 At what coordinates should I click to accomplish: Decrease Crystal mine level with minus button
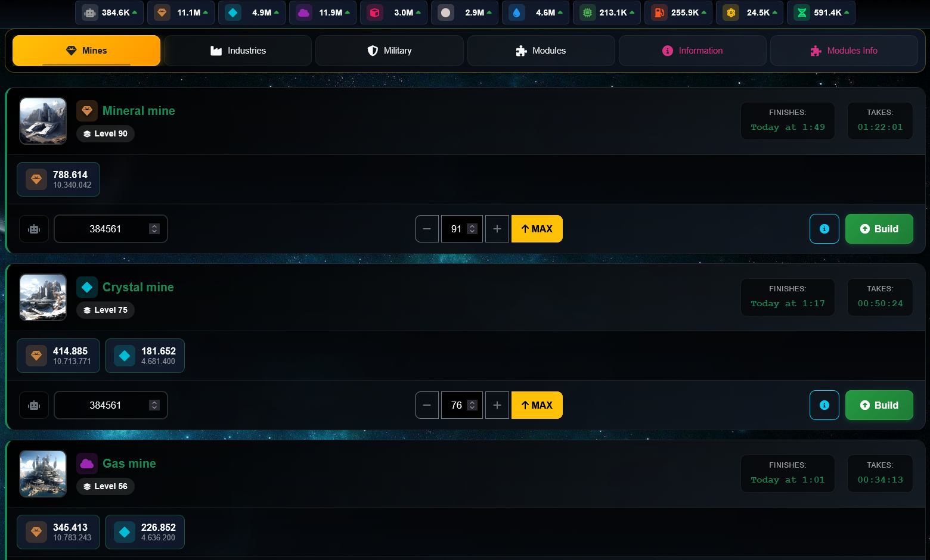(x=427, y=405)
